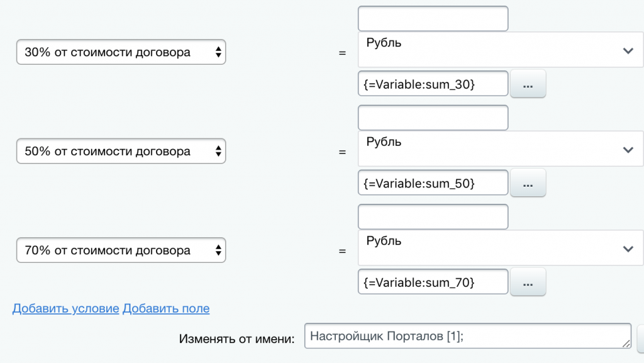644x363 pixels.
Task: Open the '70% от стоимости договора' field selector
Action: (x=121, y=250)
